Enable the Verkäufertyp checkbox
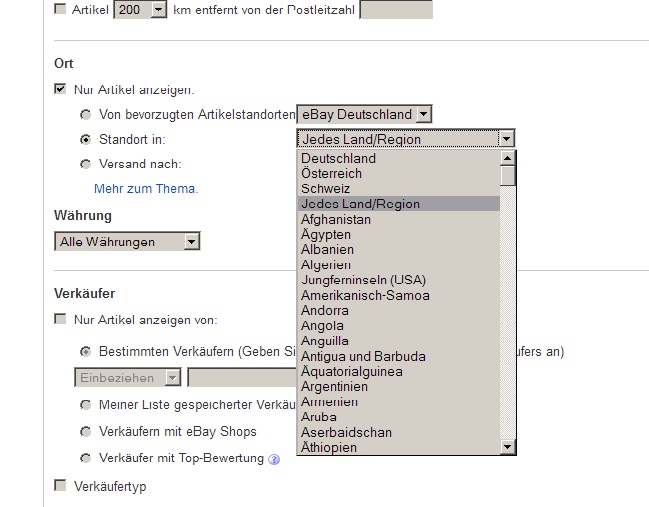 (x=60, y=486)
